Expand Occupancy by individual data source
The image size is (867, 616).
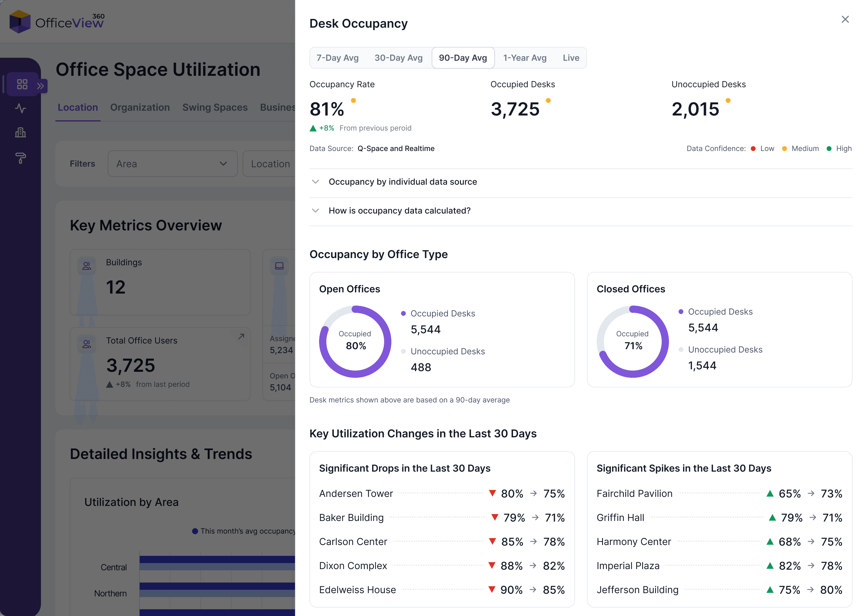point(402,182)
